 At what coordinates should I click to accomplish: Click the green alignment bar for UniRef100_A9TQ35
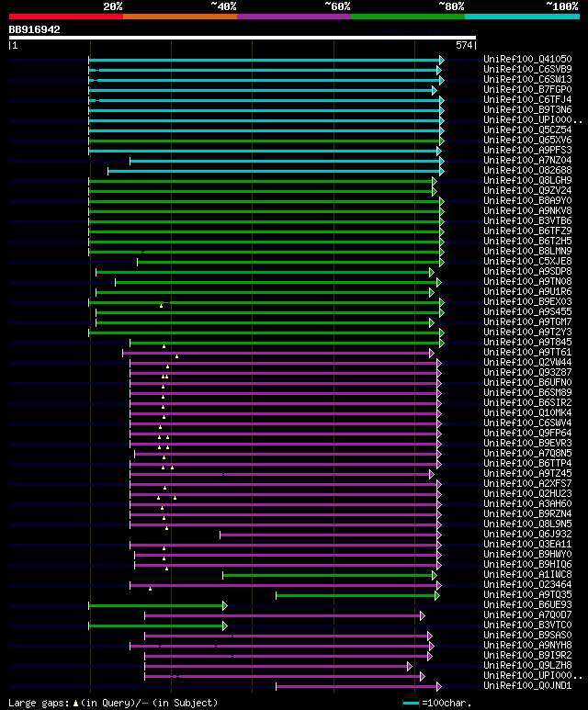358,596
